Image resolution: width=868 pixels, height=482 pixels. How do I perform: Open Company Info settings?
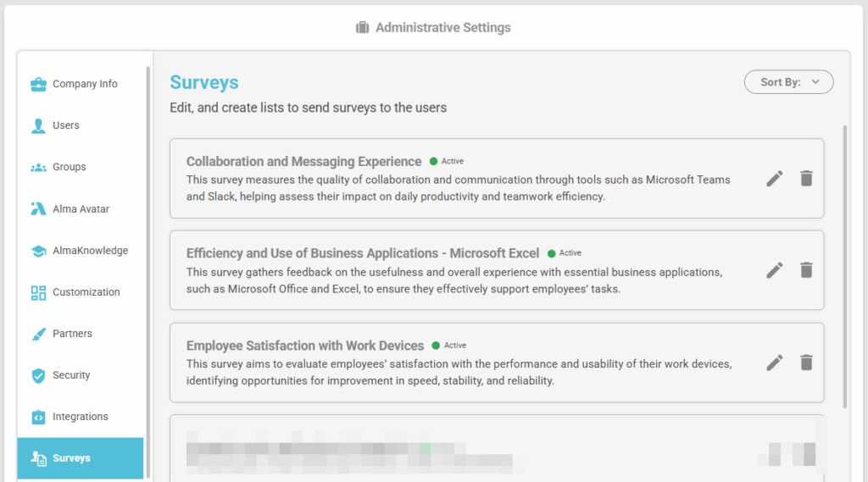pyautogui.click(x=84, y=84)
